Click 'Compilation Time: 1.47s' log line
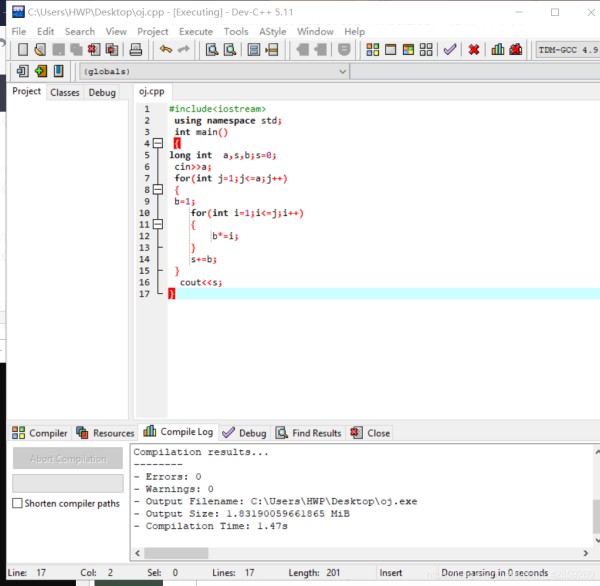 pyautogui.click(x=211, y=526)
